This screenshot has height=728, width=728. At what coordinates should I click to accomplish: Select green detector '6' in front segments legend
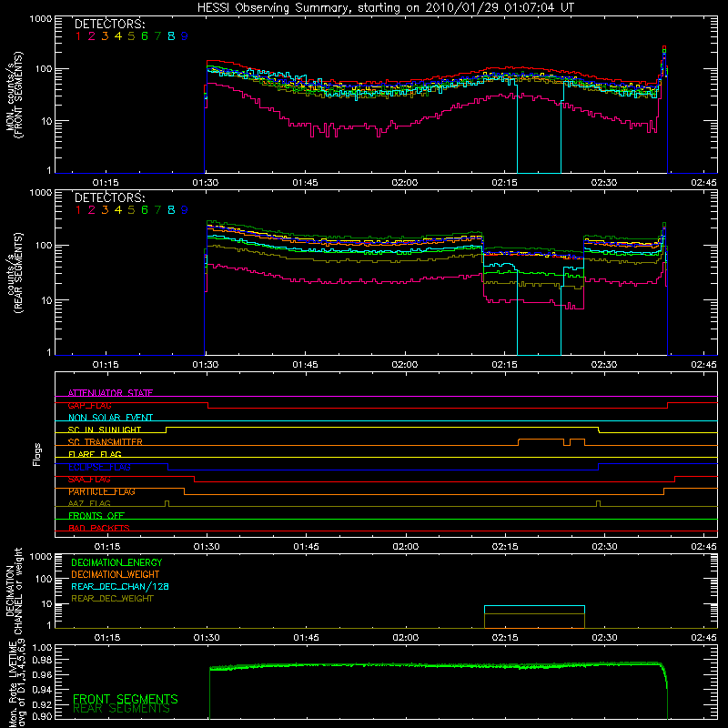tap(145, 36)
